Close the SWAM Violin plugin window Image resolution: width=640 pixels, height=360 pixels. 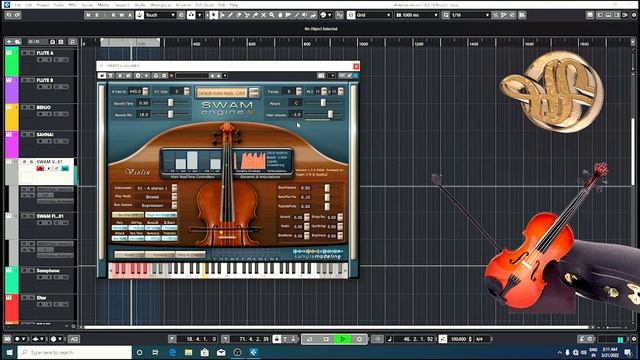356,66
